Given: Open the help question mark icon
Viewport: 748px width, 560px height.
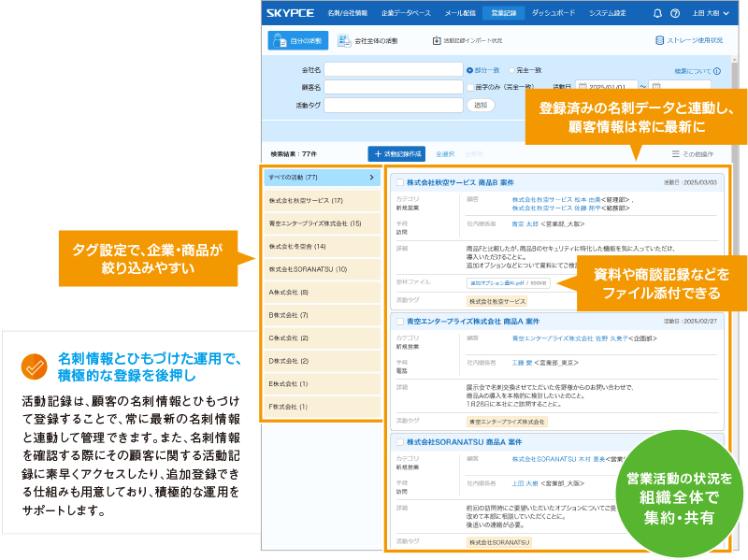Looking at the screenshot, I should pos(675,13).
